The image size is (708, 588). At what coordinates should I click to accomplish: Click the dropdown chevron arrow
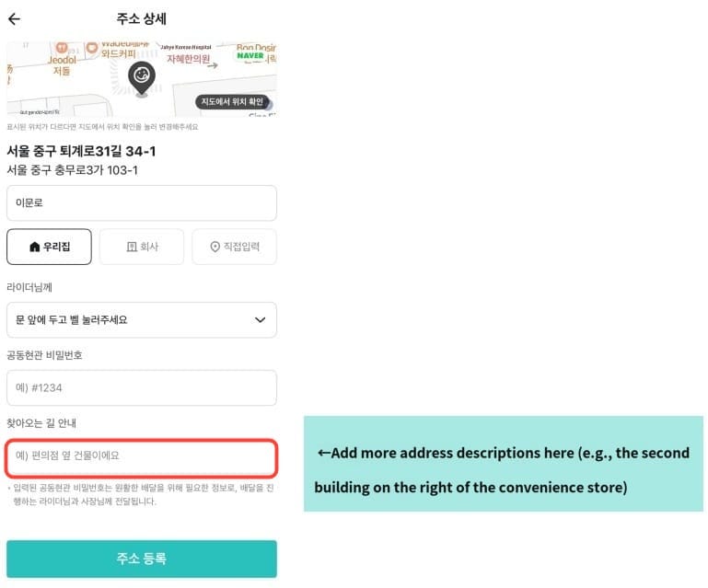pos(259,320)
